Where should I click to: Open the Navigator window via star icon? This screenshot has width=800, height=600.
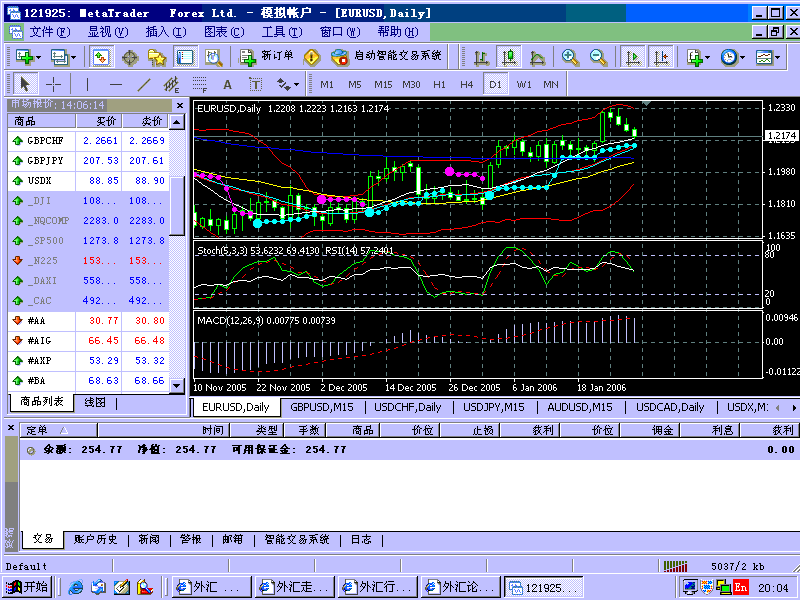[157, 57]
